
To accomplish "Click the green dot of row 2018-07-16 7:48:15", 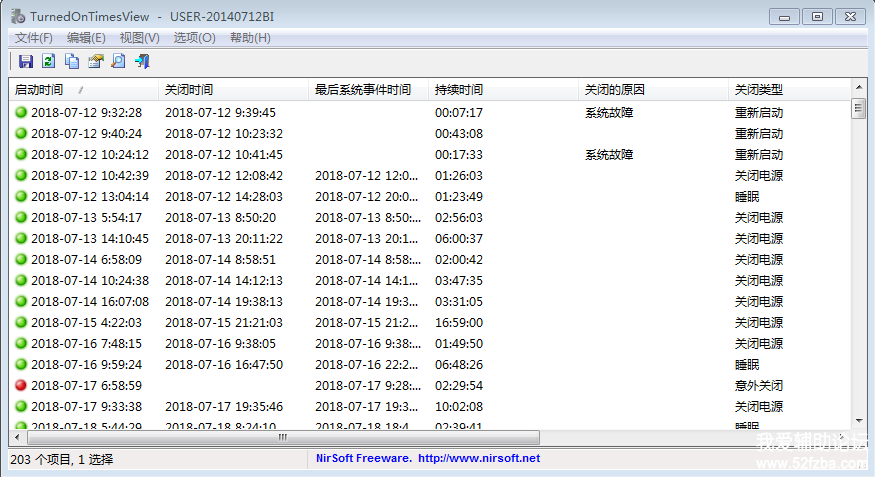I will tap(21, 343).
